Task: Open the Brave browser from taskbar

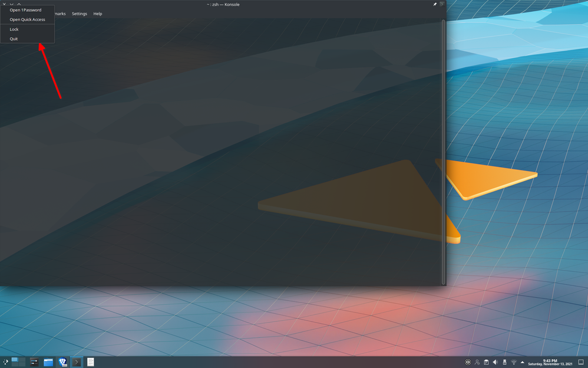Action: (x=62, y=362)
